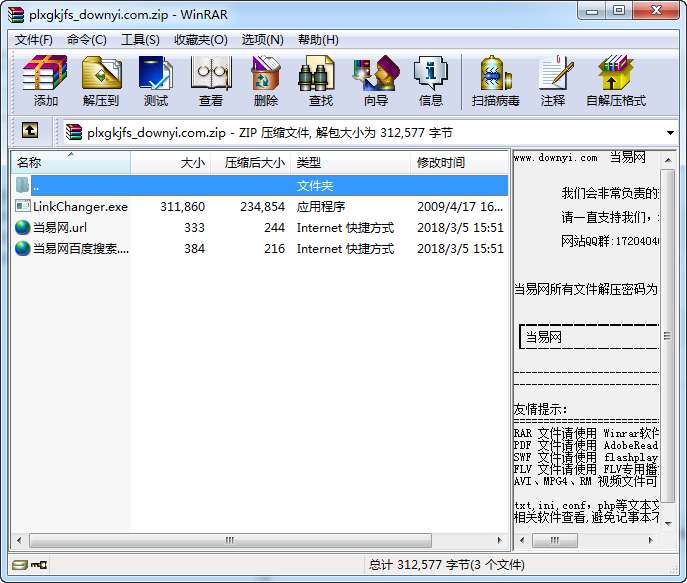
Task: Click comment pane scroll down arrow
Action: pos(668,523)
